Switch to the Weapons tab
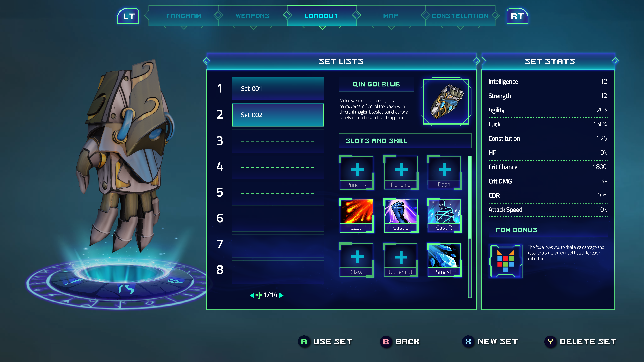Screen dimensions: 644x362 pyautogui.click(x=253, y=16)
